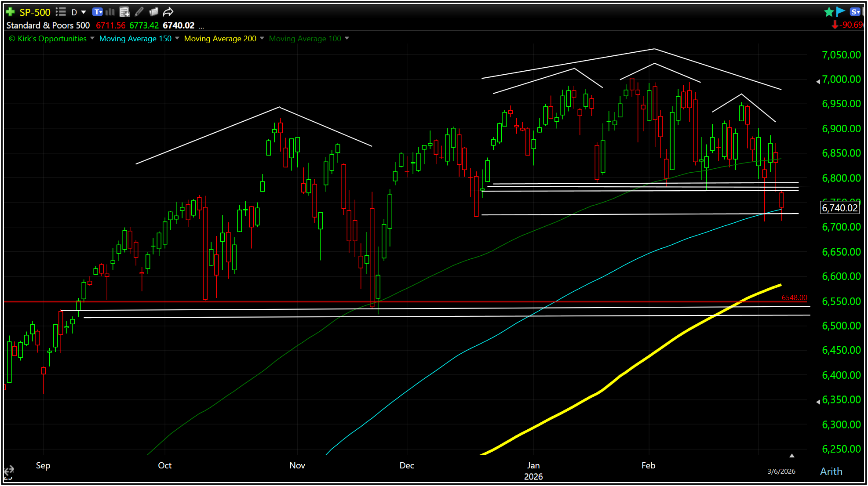Screen dimensions: 868x486
Task: Click the red 6548.00 horizontal line label
Action: click(x=794, y=297)
